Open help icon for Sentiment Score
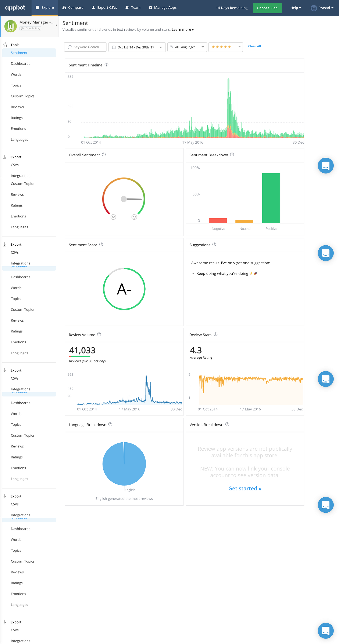This screenshot has height=644, width=339. tap(101, 245)
